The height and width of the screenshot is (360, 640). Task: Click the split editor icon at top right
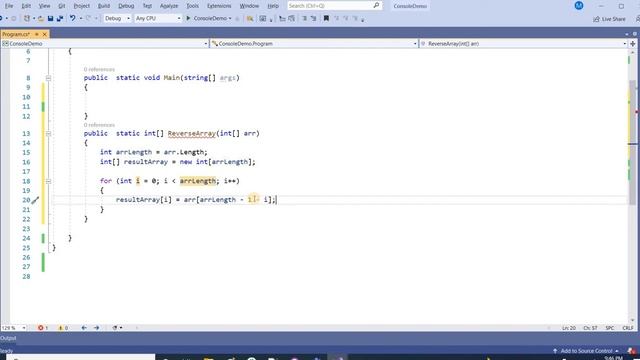[x=633, y=44]
